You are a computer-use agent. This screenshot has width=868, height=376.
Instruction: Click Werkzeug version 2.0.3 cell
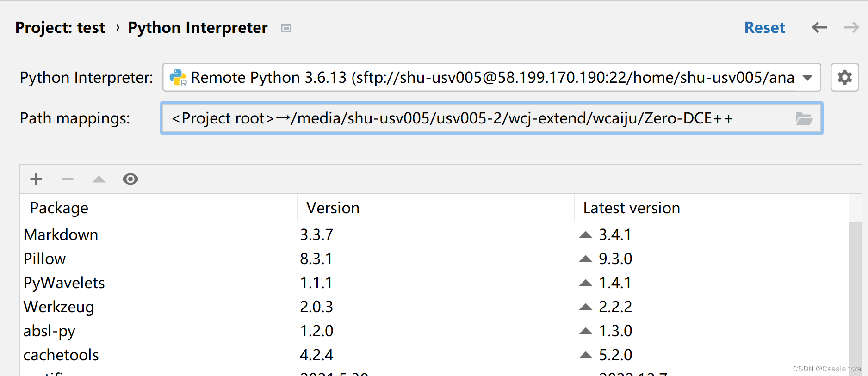tap(316, 307)
